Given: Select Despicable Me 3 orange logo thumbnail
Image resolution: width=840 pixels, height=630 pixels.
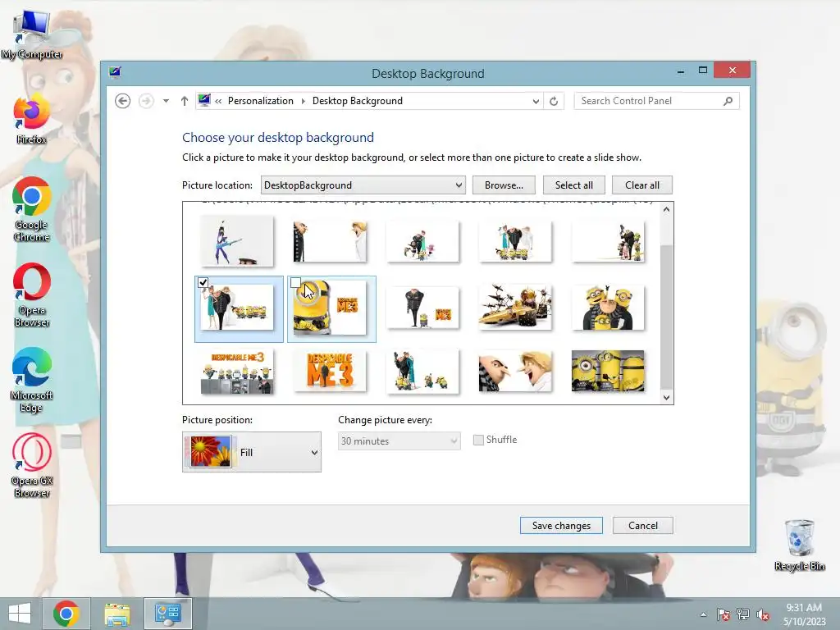Looking at the screenshot, I should (x=330, y=372).
